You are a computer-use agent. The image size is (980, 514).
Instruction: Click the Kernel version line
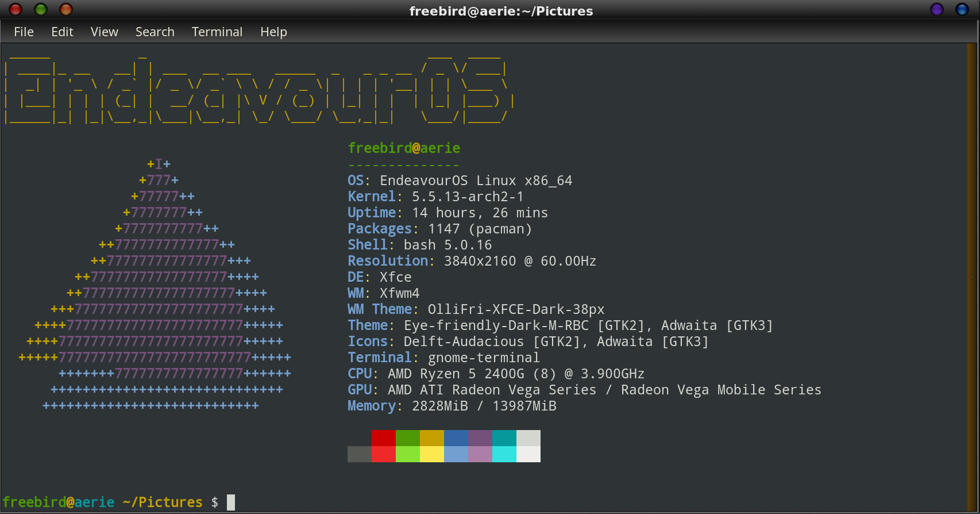[x=435, y=197]
